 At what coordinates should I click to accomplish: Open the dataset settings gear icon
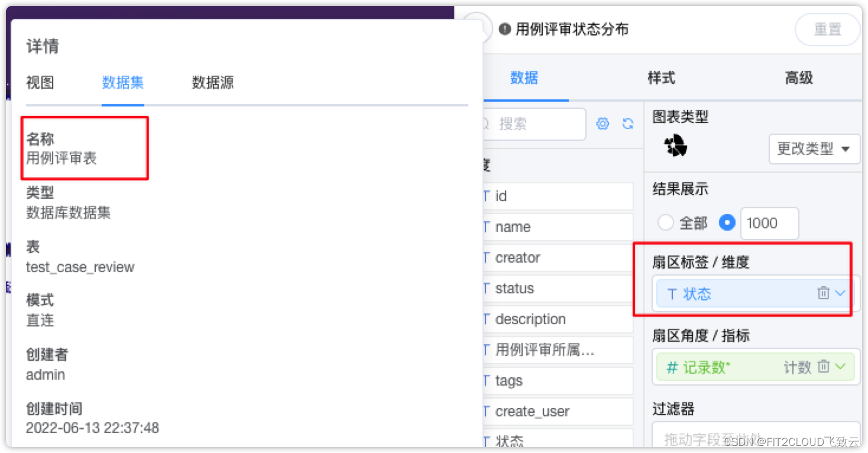[x=603, y=124]
